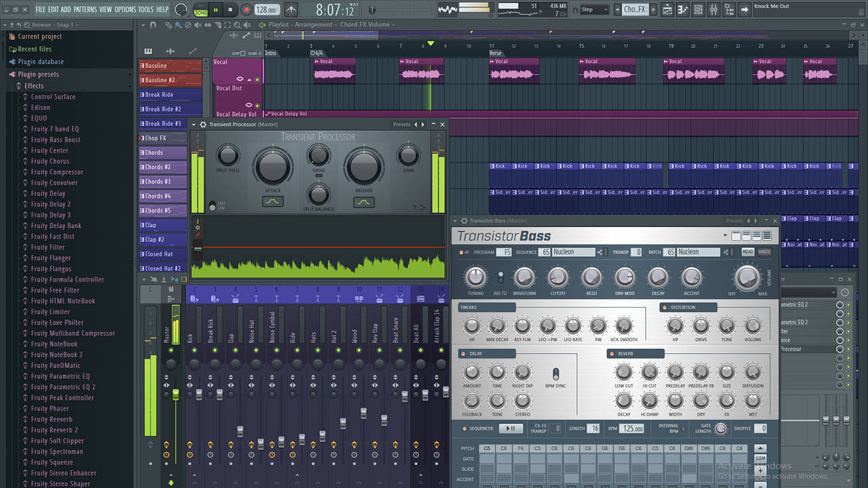Screen dimensions: 868x488
Task: Click the tempo field showing 128.000
Action: [x=267, y=9]
